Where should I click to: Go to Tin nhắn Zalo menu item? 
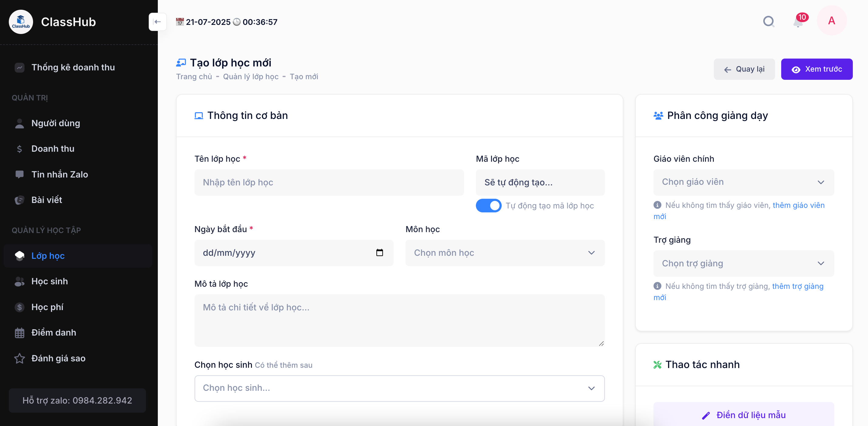click(x=78, y=174)
